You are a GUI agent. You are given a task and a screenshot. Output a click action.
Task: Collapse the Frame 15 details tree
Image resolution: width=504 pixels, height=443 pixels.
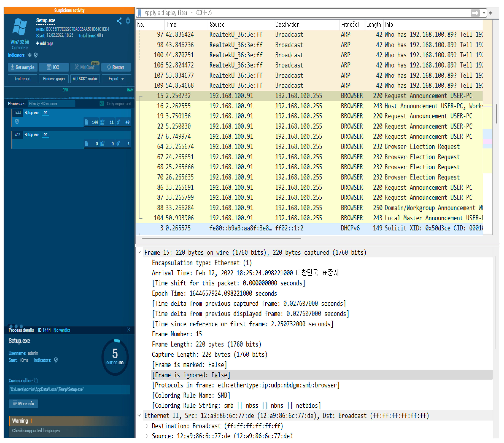pos(139,252)
